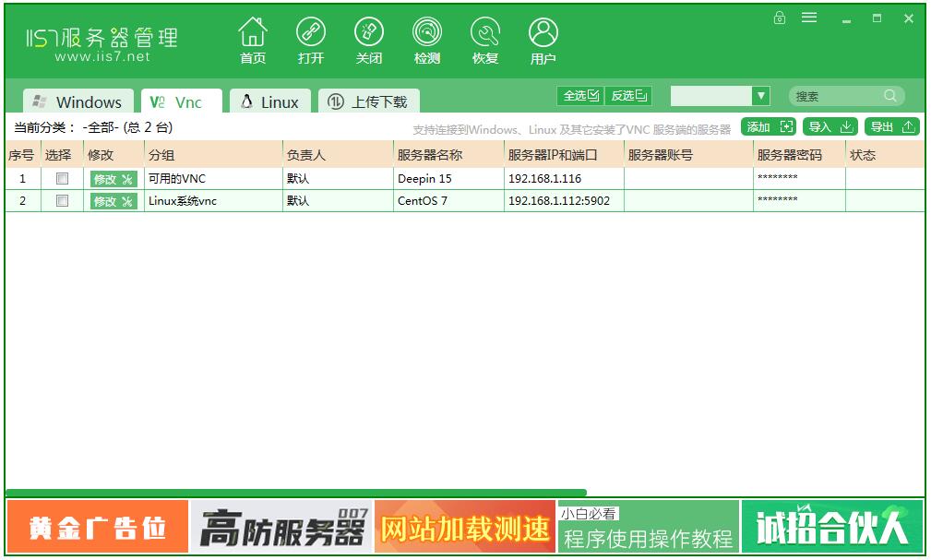Click 添加 to add a new server
Image resolution: width=931 pixels, height=560 pixels.
point(767,126)
